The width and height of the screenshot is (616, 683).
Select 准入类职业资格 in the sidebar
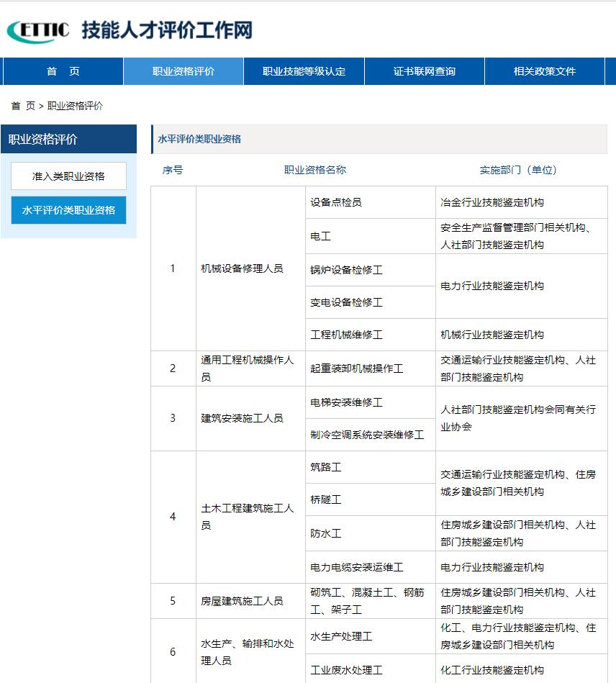pos(68,176)
